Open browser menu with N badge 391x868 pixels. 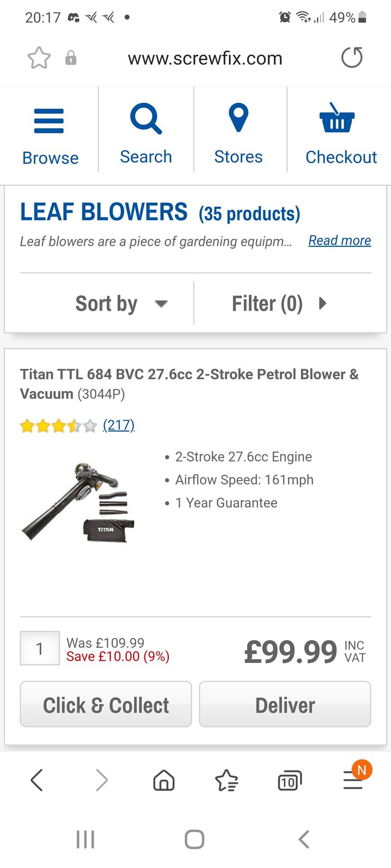tap(354, 780)
